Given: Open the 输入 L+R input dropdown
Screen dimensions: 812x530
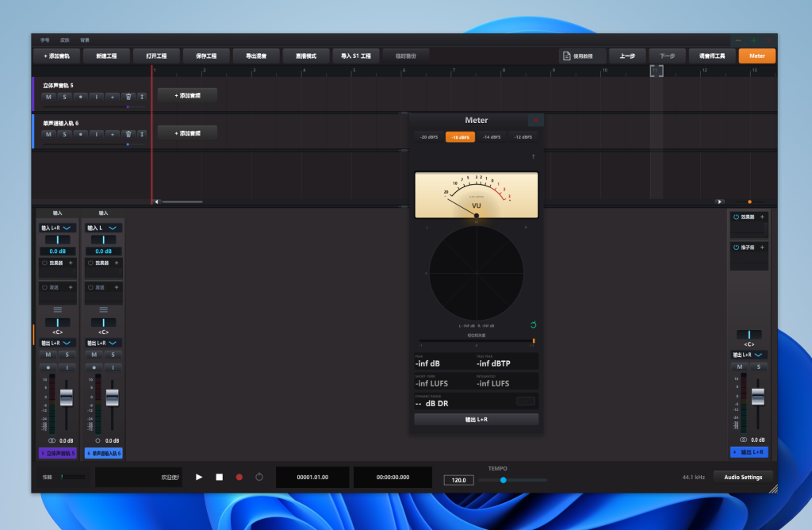Looking at the screenshot, I should [x=57, y=228].
